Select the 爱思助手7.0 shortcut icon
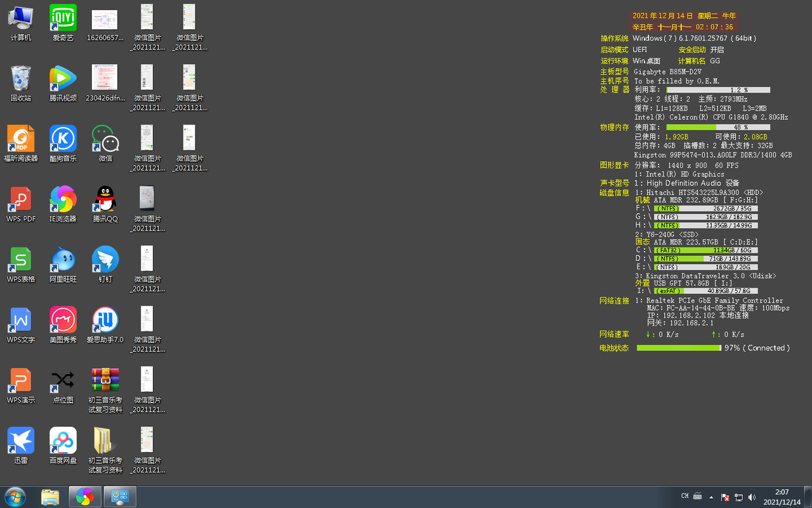 coord(105,325)
